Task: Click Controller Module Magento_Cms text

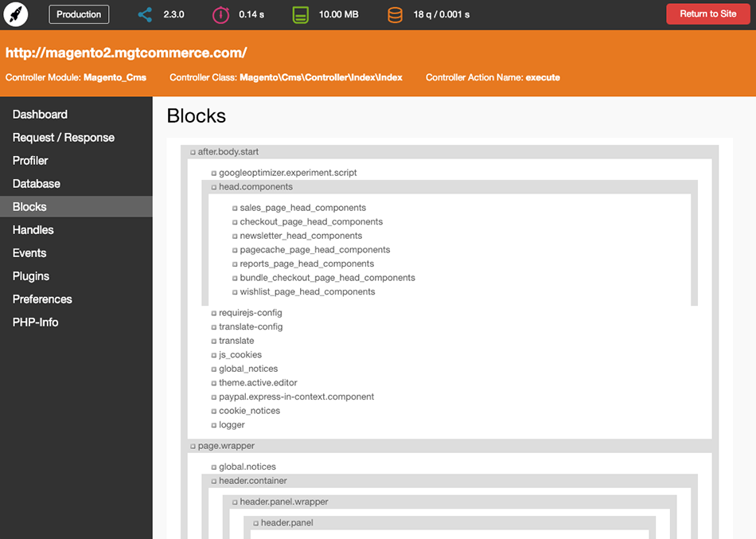Action: [76, 77]
